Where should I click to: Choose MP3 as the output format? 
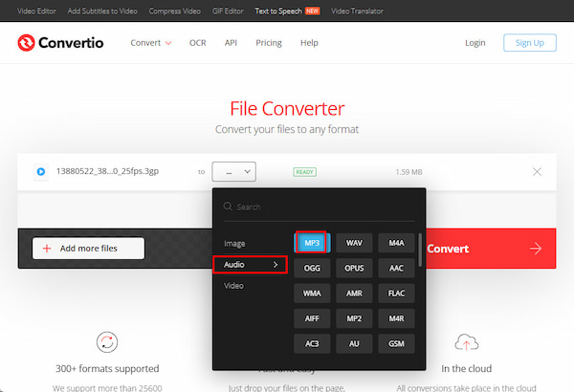pos(312,243)
